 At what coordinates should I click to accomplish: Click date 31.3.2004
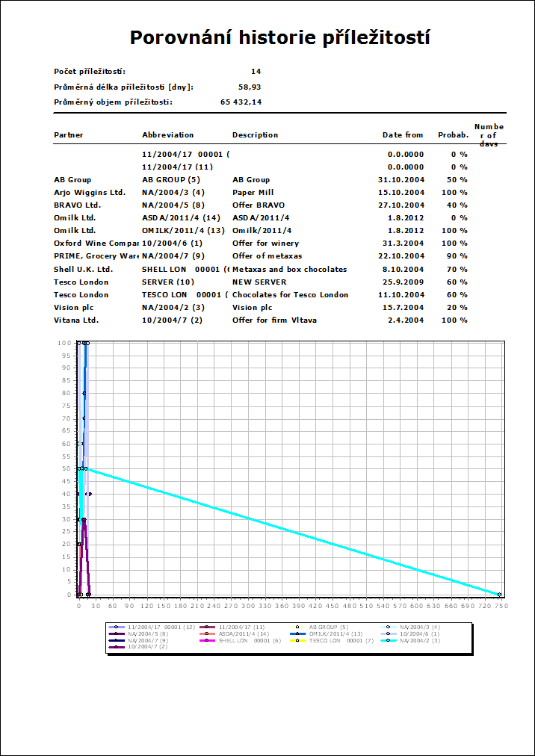point(403,244)
